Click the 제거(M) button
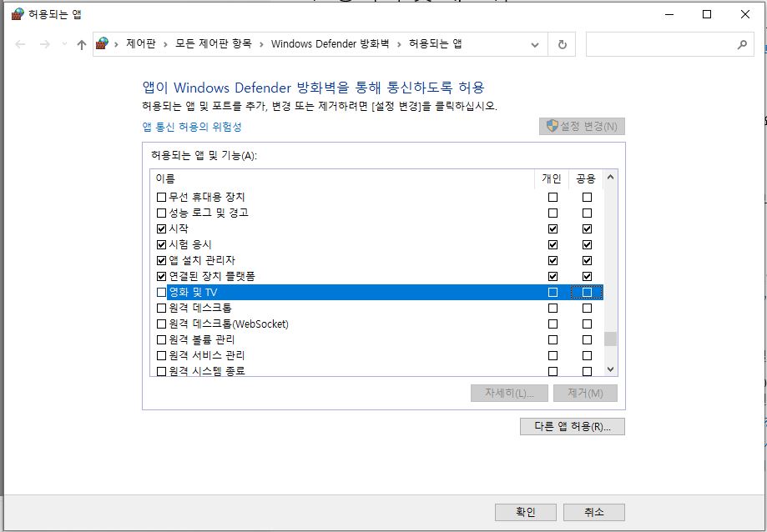The height and width of the screenshot is (532, 767). (585, 393)
